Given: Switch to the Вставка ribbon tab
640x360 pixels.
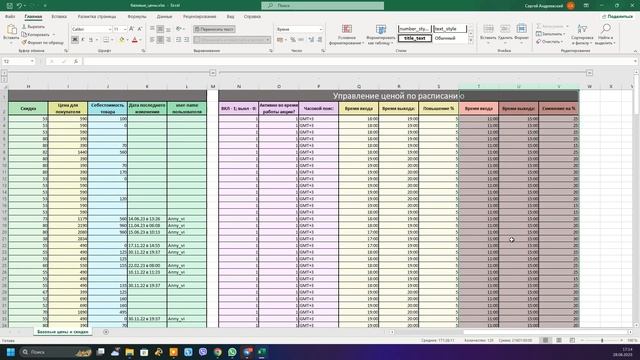Looking at the screenshot, I should pos(59,17).
